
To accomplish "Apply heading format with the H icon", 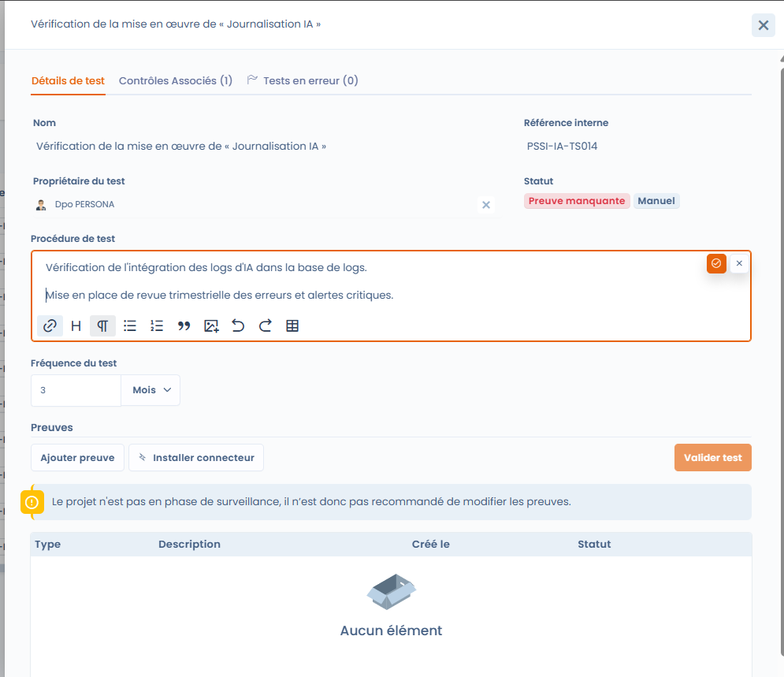I will point(76,326).
